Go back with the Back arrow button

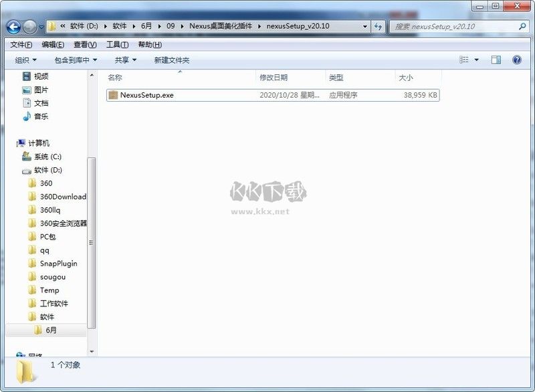pos(13,27)
